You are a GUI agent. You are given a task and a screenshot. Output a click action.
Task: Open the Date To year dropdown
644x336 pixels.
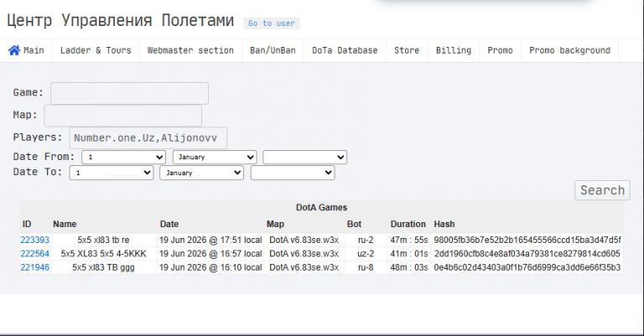[x=293, y=173]
